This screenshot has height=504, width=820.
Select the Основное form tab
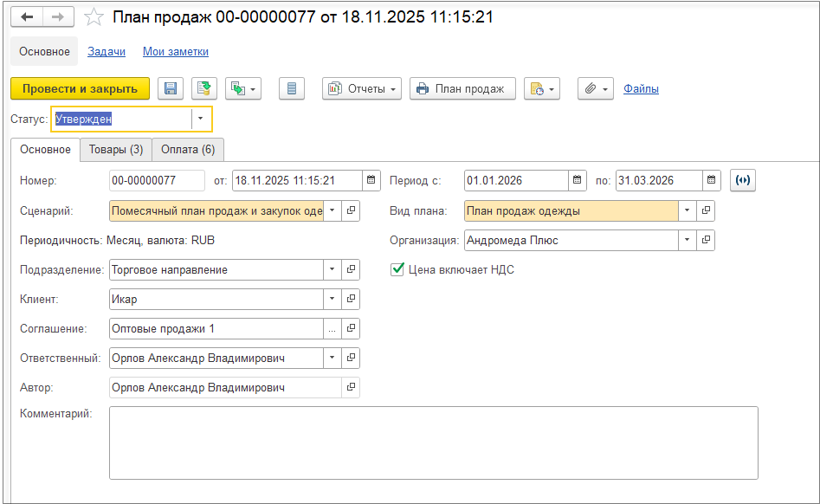[46, 150]
